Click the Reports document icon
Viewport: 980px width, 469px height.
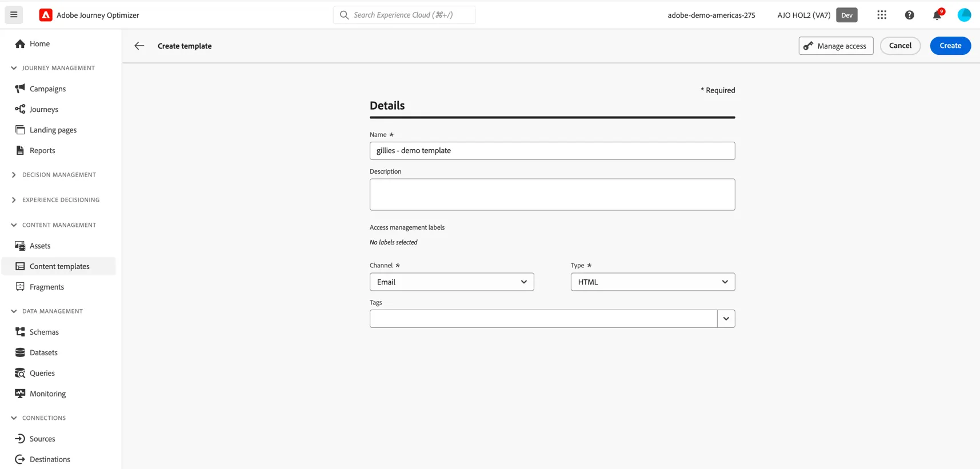pyautogui.click(x=20, y=150)
